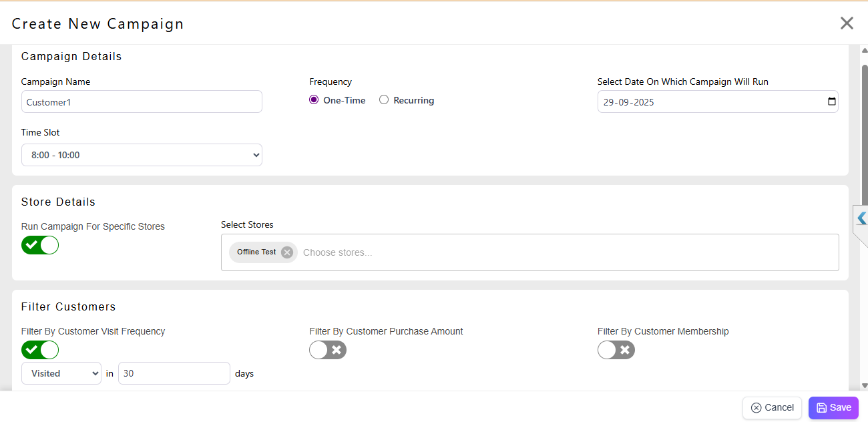Open the Time Slot dropdown
The height and width of the screenshot is (422, 868).
coord(142,155)
